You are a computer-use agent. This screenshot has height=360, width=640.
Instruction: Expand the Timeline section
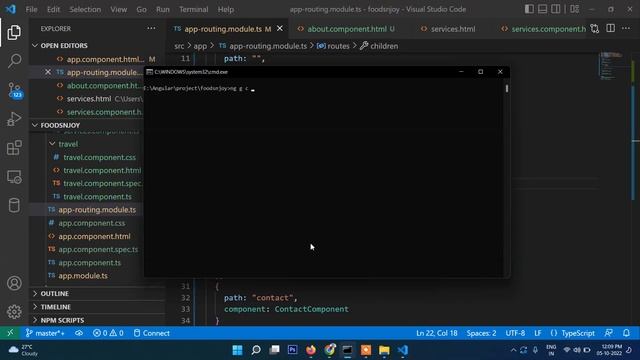[56, 307]
